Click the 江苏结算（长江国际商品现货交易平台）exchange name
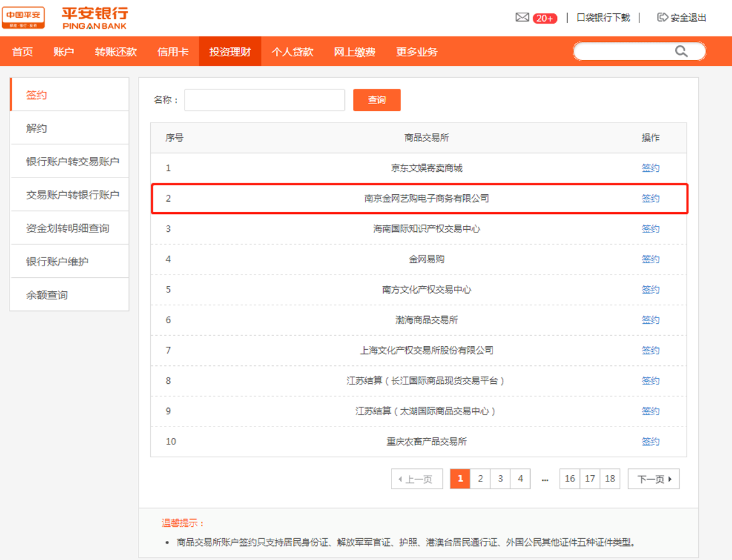 425,381
